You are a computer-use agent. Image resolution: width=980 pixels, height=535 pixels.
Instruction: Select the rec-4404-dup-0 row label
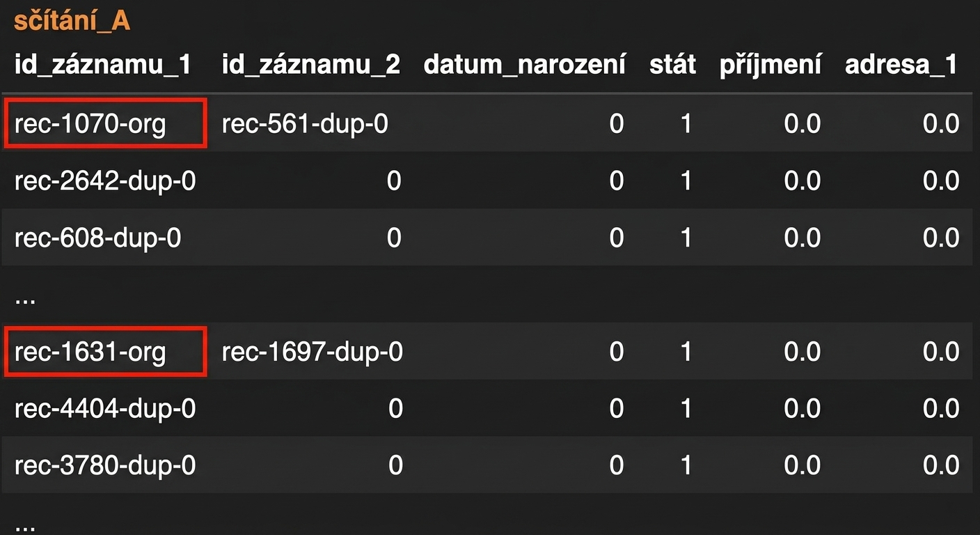tap(104, 408)
